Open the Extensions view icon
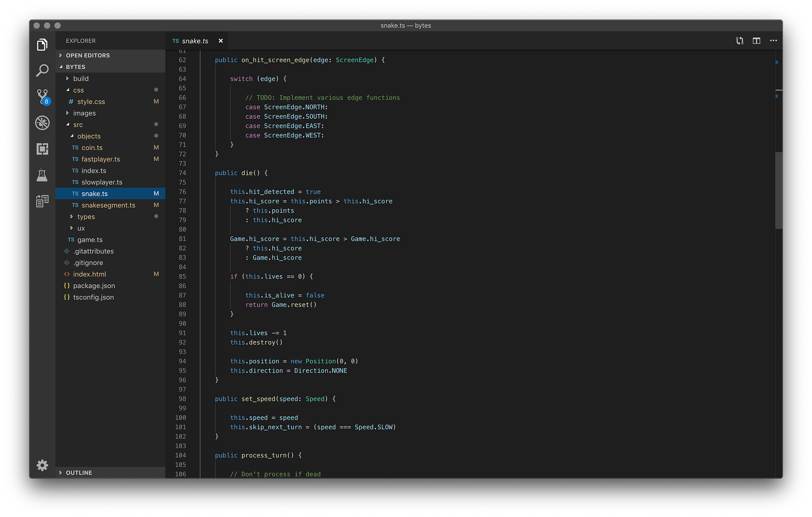This screenshot has height=517, width=812. [x=42, y=149]
